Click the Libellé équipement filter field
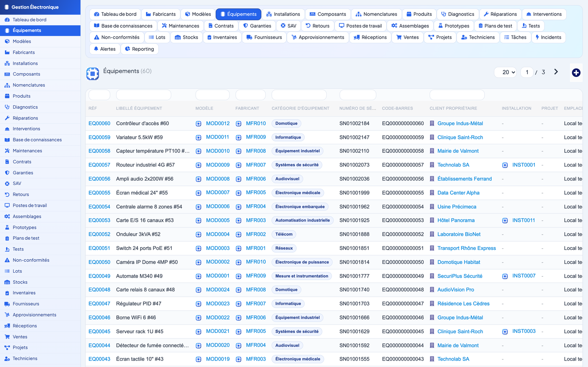588x367 pixels. 143,95
